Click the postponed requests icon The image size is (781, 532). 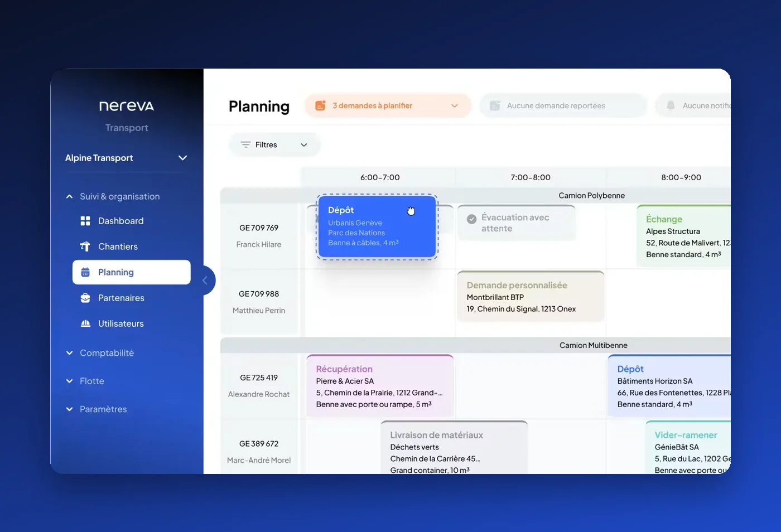[x=495, y=105]
